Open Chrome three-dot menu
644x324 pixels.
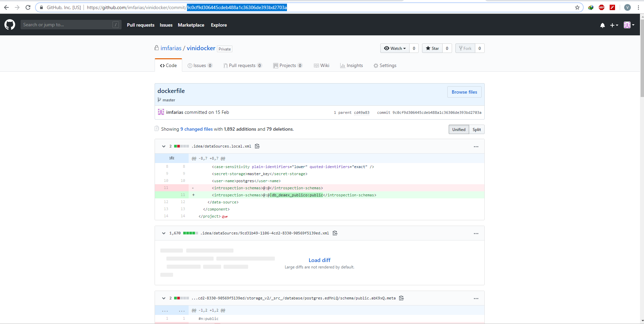[638, 7]
